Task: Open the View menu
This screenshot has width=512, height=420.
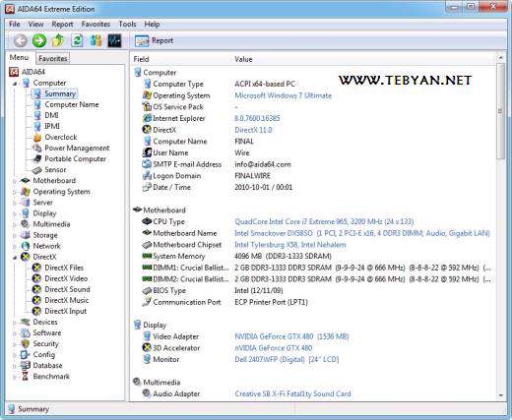Action: tap(35, 24)
